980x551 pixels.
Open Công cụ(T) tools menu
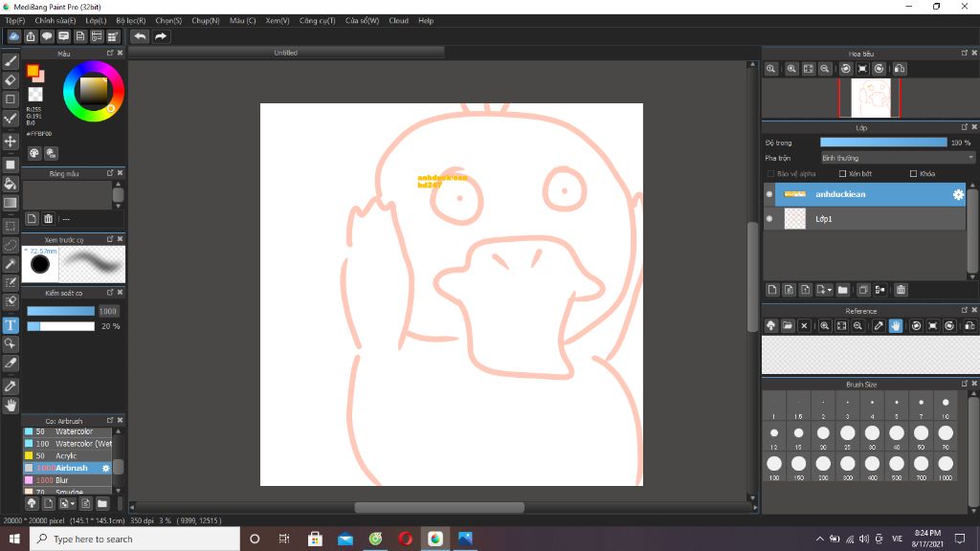(317, 21)
